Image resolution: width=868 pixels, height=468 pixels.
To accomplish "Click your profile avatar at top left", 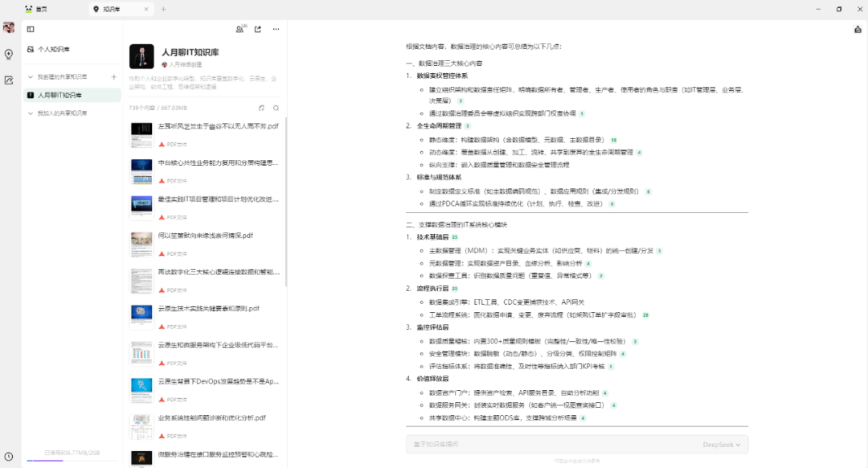I will (x=8, y=27).
